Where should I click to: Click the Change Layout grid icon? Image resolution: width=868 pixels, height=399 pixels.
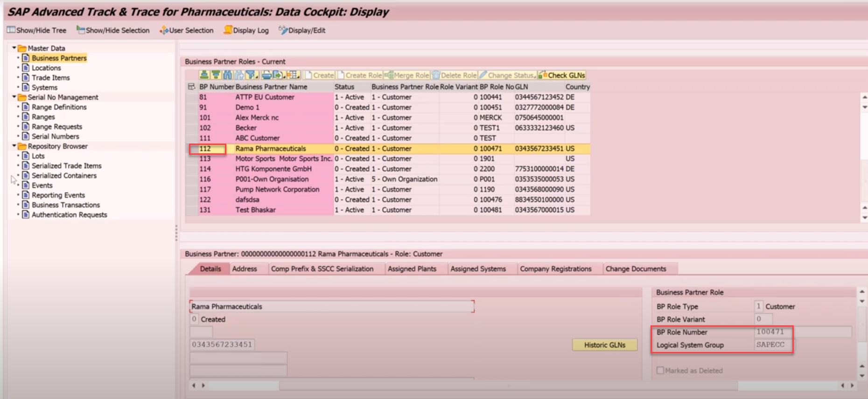(x=293, y=75)
